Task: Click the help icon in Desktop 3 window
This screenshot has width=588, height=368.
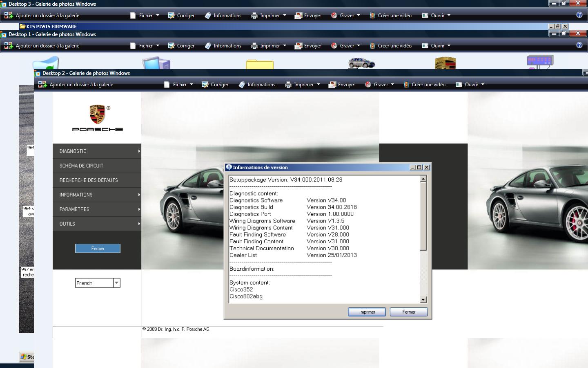Action: pyautogui.click(x=579, y=15)
